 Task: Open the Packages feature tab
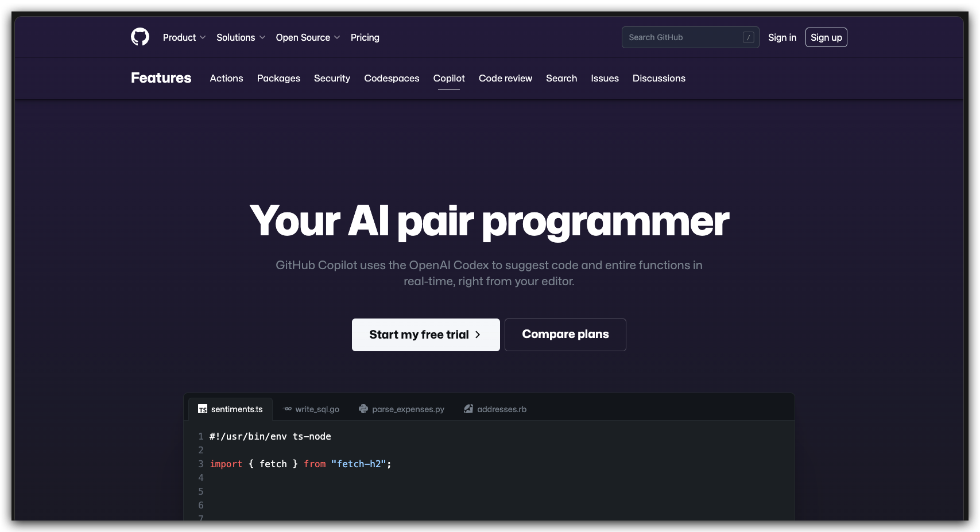tap(278, 78)
